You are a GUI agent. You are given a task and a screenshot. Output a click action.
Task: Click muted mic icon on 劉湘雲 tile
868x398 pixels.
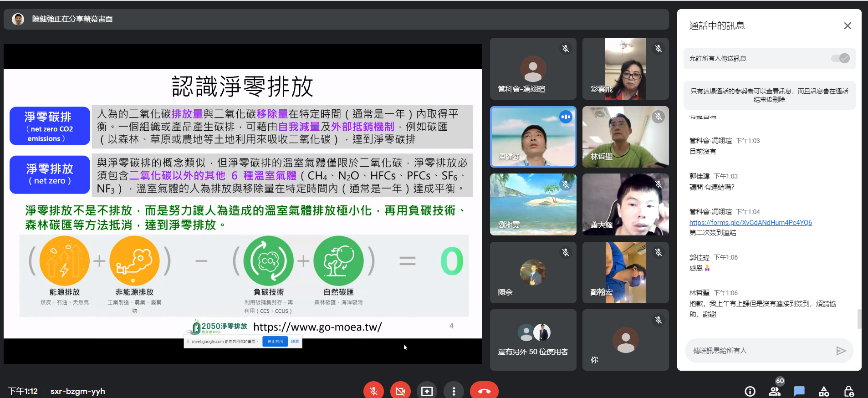[566, 184]
